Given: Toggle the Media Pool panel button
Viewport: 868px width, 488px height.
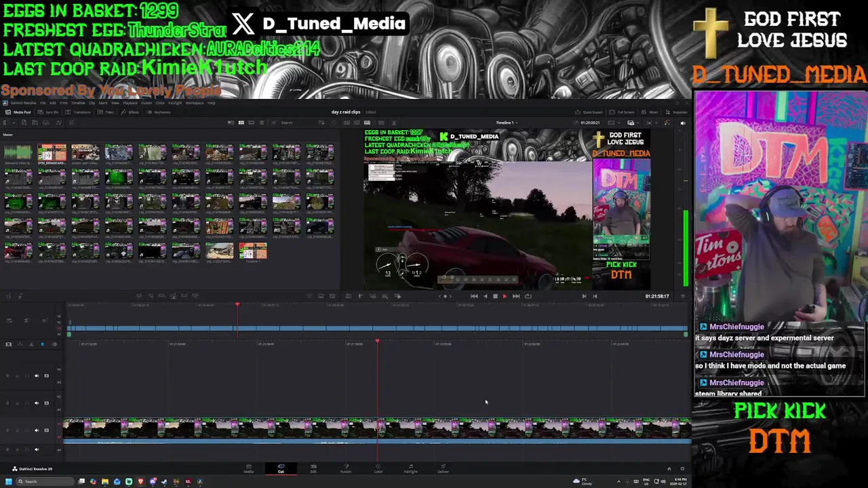Looking at the screenshot, I should [18, 112].
